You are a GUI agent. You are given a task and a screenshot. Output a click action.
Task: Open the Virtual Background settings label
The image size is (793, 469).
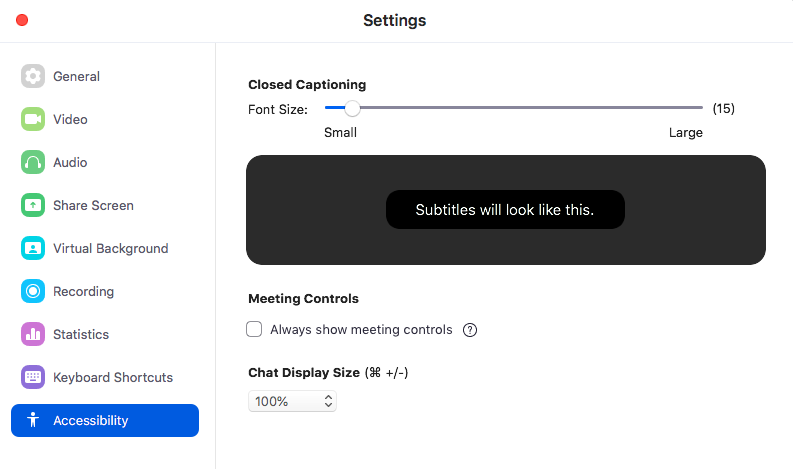pos(110,249)
